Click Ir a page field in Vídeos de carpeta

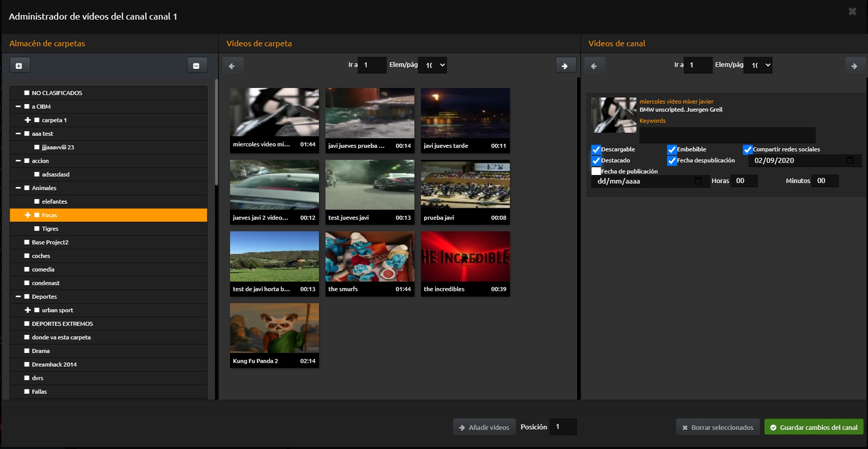[x=372, y=65]
